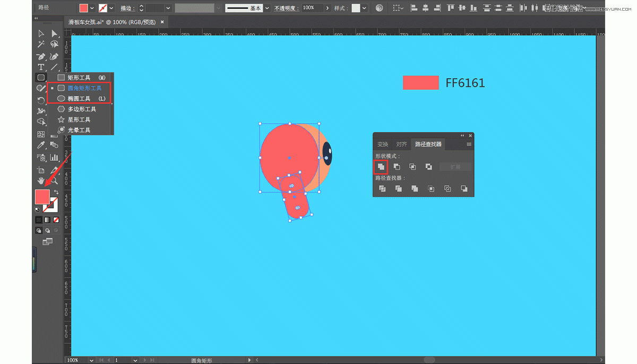This screenshot has width=637, height=364.
Task: Swap fill and stroke colors
Action: [x=56, y=192]
